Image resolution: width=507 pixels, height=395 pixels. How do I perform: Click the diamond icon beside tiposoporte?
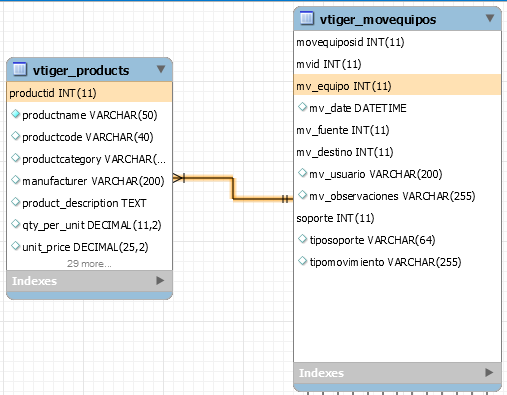302,239
